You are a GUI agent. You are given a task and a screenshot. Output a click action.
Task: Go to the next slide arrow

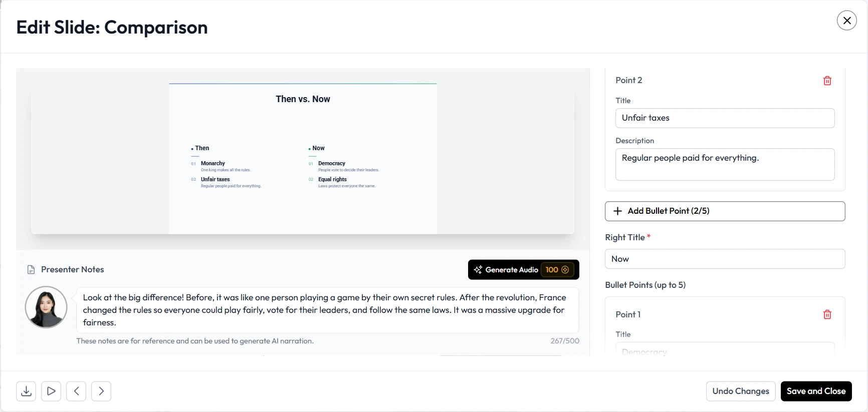click(x=101, y=391)
